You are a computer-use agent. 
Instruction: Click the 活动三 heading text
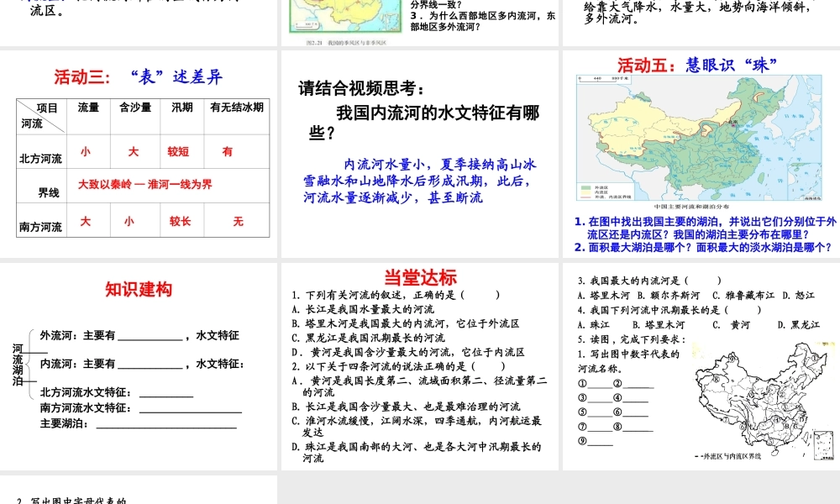click(x=82, y=77)
